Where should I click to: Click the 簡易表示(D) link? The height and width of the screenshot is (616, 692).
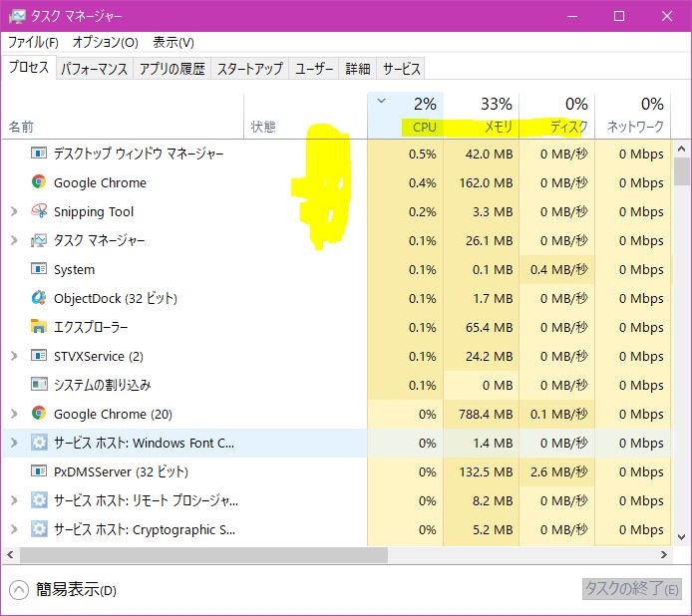76,590
